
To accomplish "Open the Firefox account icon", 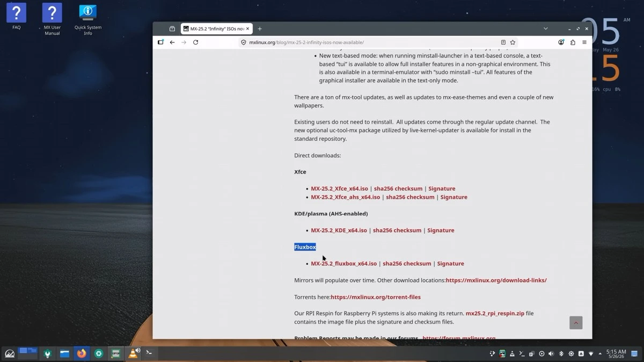I will (x=561, y=42).
